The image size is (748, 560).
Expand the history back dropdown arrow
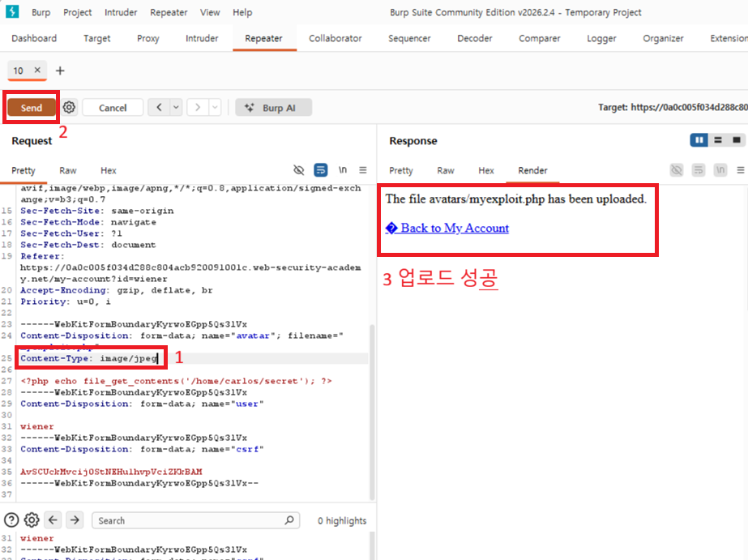pos(177,107)
